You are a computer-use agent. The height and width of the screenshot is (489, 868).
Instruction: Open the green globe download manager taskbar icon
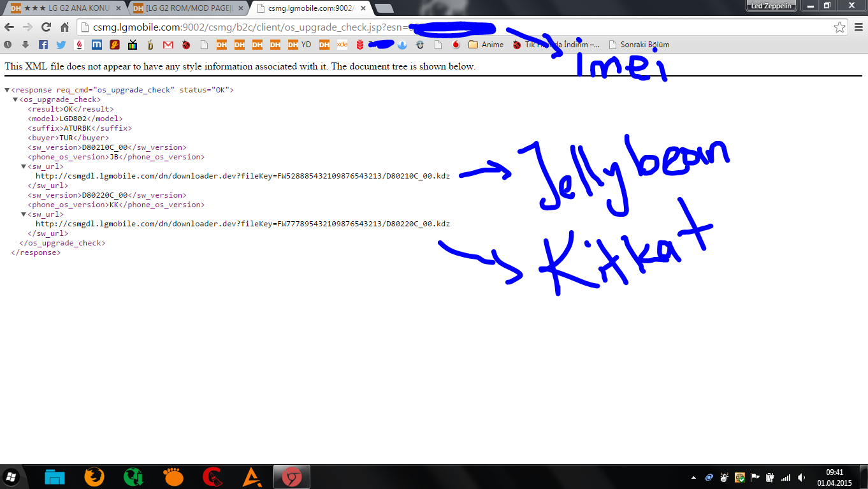coord(133,477)
